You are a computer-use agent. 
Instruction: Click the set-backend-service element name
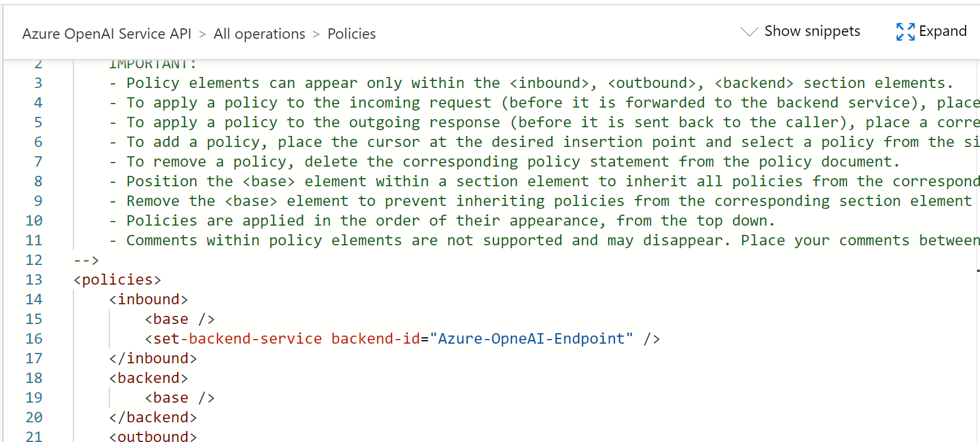click(238, 339)
